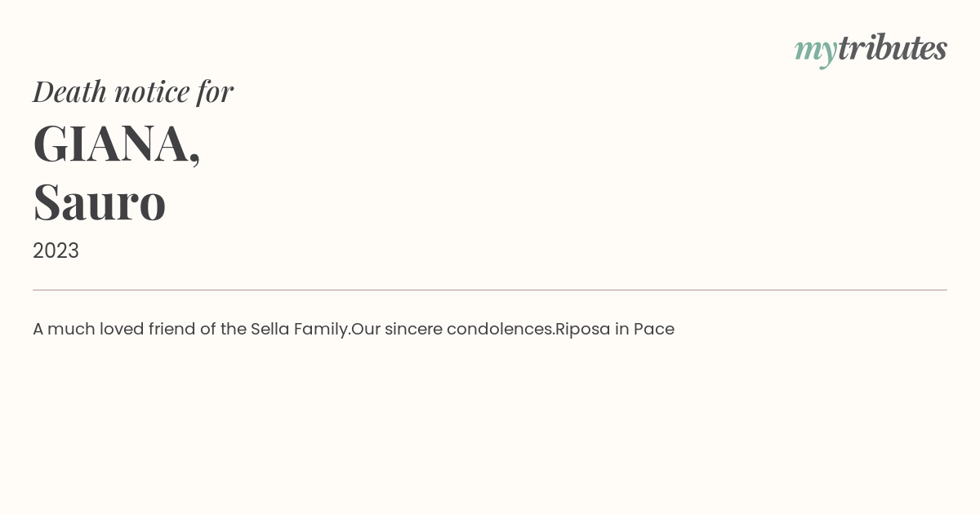Click the word "Death" in the heading
The height and width of the screenshot is (514, 980).
click(x=69, y=91)
